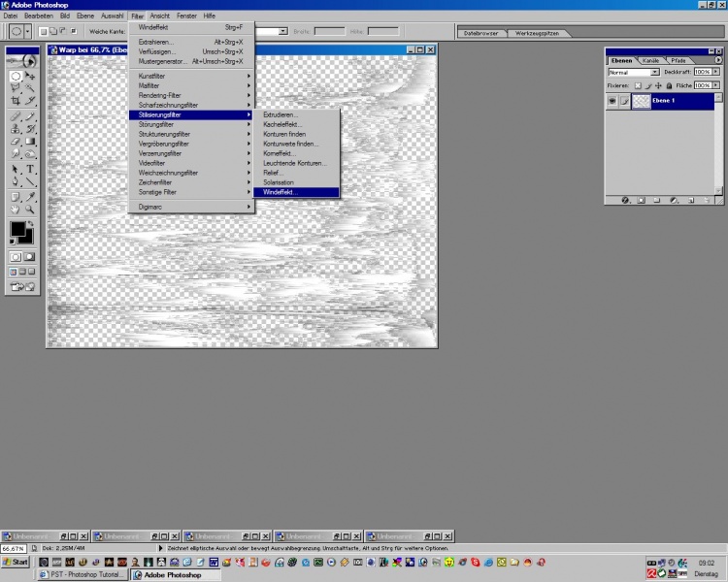
Task: Choose New Selection mode in options bar
Action: tap(43, 31)
